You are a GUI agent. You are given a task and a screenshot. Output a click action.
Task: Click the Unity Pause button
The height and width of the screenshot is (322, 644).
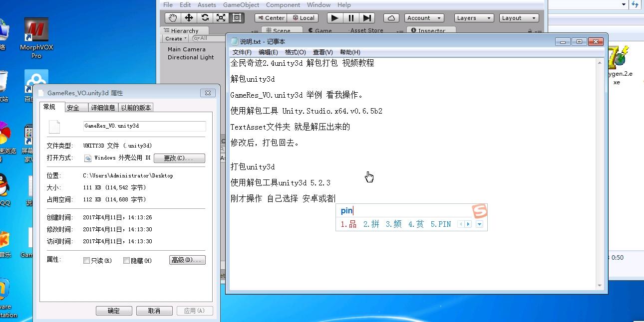click(351, 18)
